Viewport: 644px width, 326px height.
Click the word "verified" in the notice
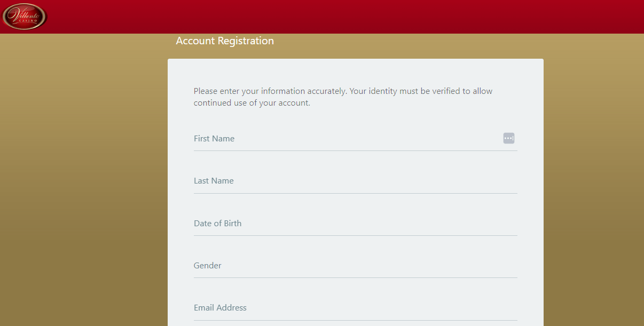click(446, 91)
